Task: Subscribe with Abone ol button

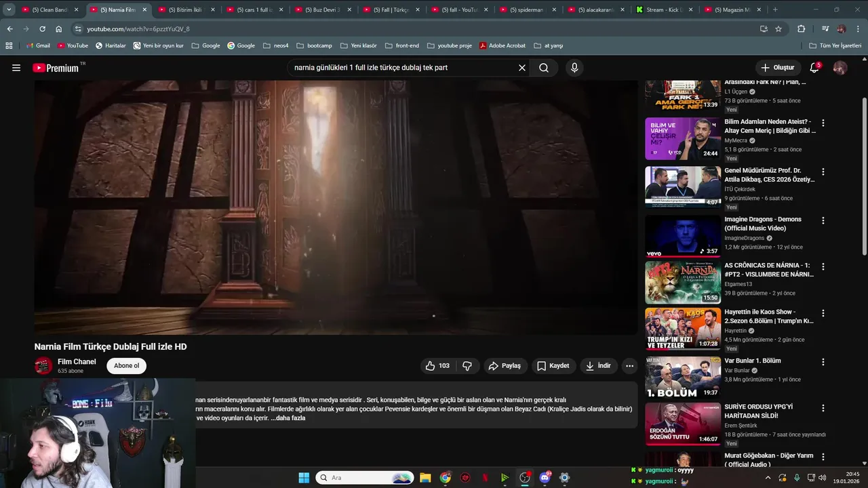Action: [x=126, y=366]
